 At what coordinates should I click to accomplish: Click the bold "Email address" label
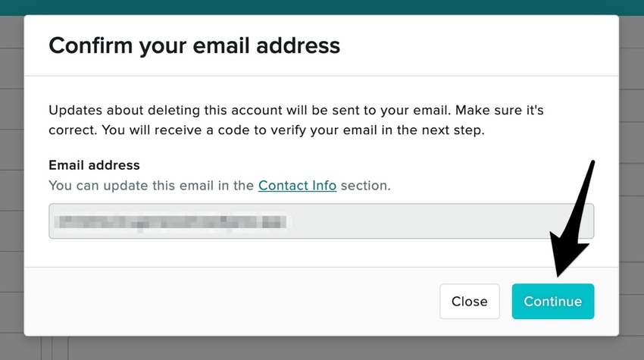(94, 165)
